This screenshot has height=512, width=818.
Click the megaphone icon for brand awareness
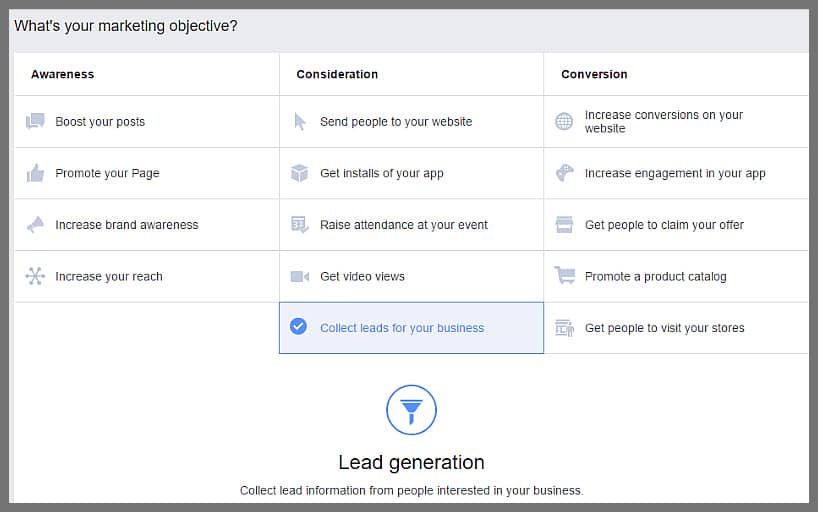(35, 225)
